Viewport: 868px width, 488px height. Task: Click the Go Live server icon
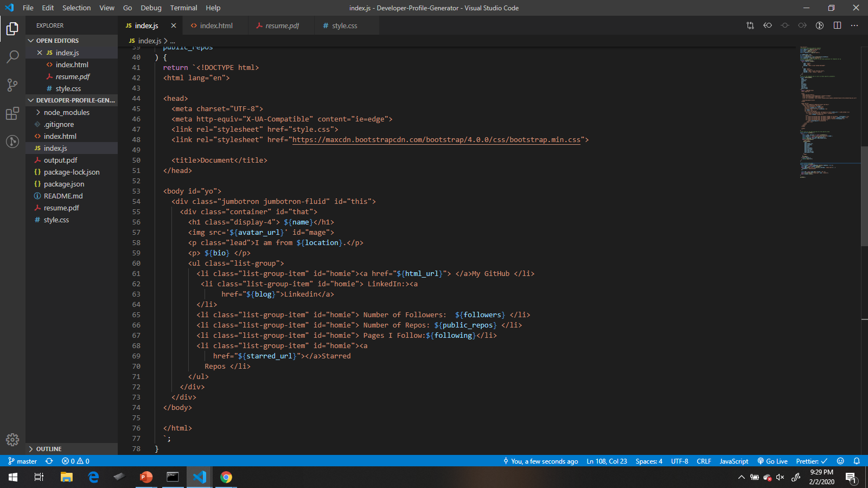click(x=772, y=461)
